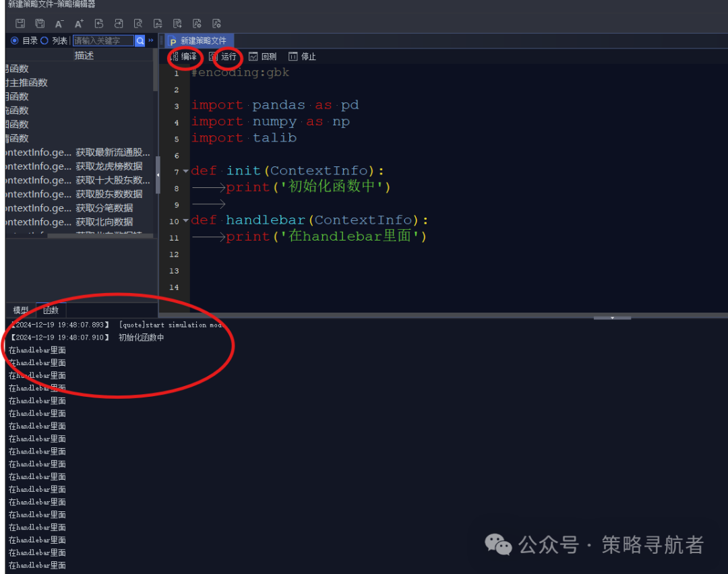Click the function list vertical scrollbar

155,69
